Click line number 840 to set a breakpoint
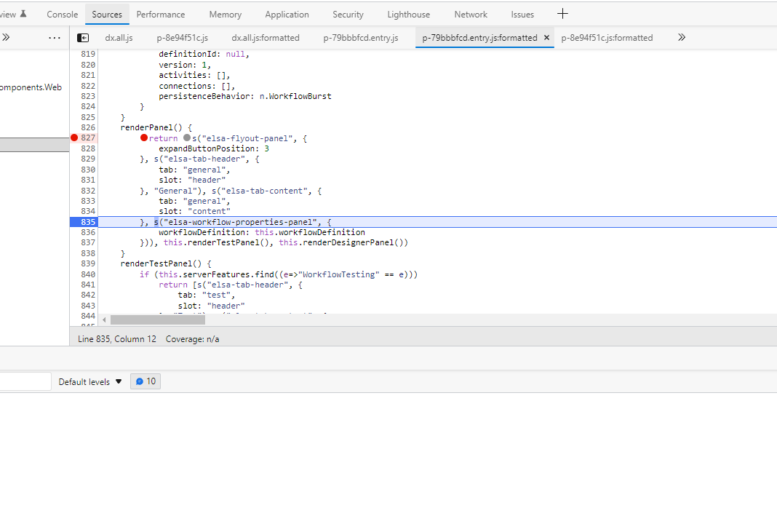The image size is (777, 532). pyautogui.click(x=87, y=274)
